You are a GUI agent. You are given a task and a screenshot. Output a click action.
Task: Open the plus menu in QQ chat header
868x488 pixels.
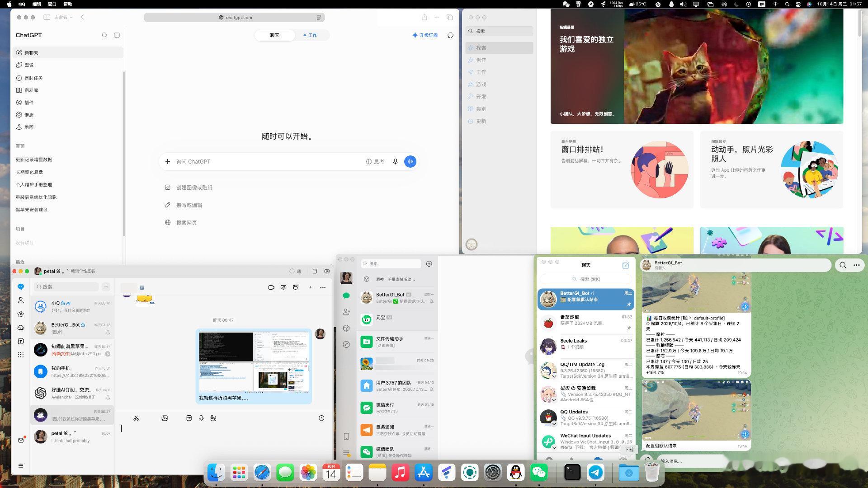tap(311, 287)
